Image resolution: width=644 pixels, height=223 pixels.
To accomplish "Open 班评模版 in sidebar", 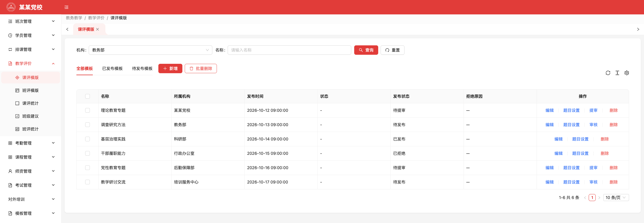I will coord(30,90).
